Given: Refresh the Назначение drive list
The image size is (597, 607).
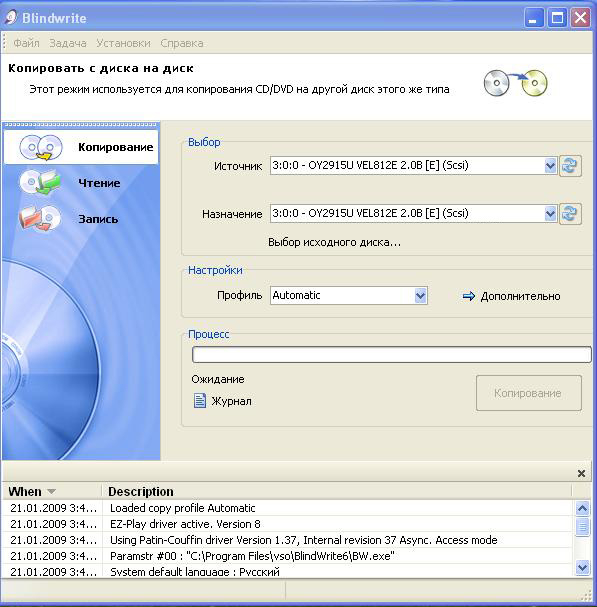Looking at the screenshot, I should [570, 213].
